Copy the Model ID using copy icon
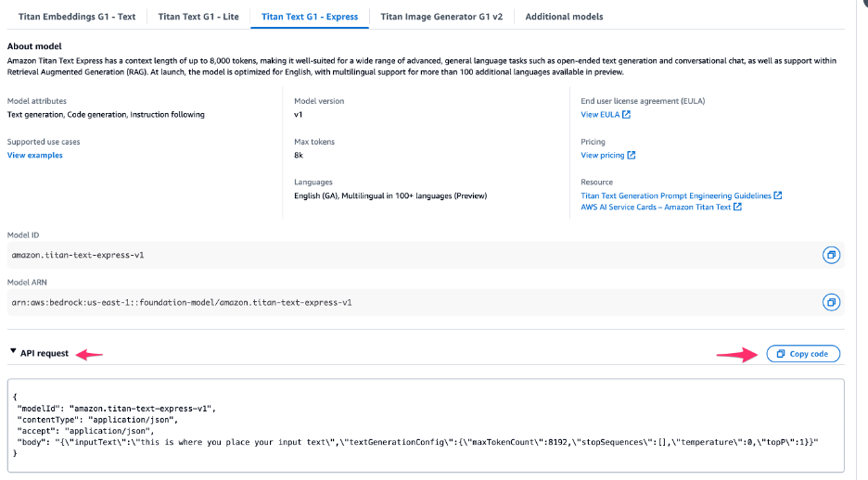Viewport: 868px width, 480px height. click(831, 255)
